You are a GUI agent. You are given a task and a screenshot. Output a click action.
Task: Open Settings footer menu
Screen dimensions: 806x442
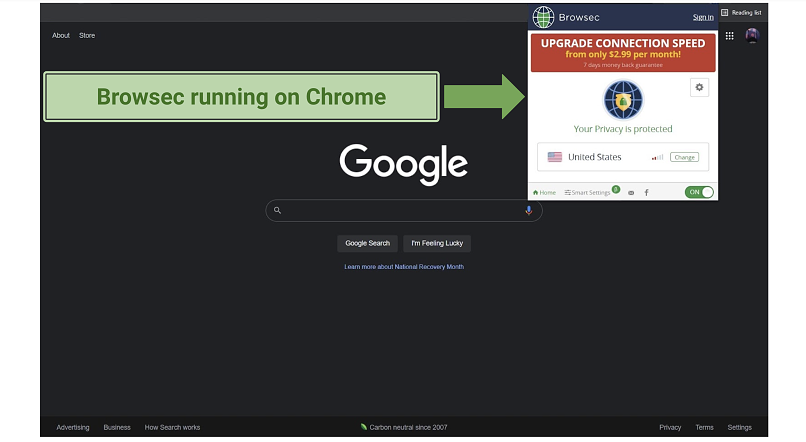coord(739,427)
